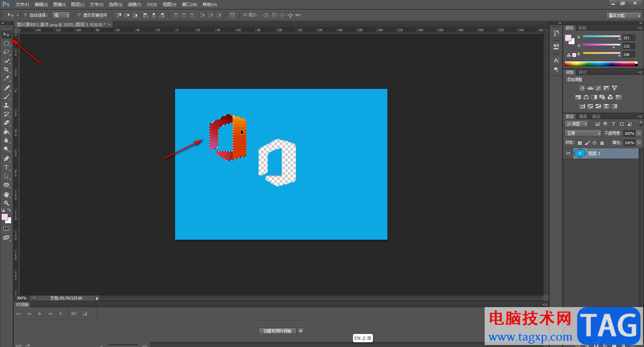Open the 不透明度 opacity slider arrow
This screenshot has height=347, width=644.
(639, 133)
